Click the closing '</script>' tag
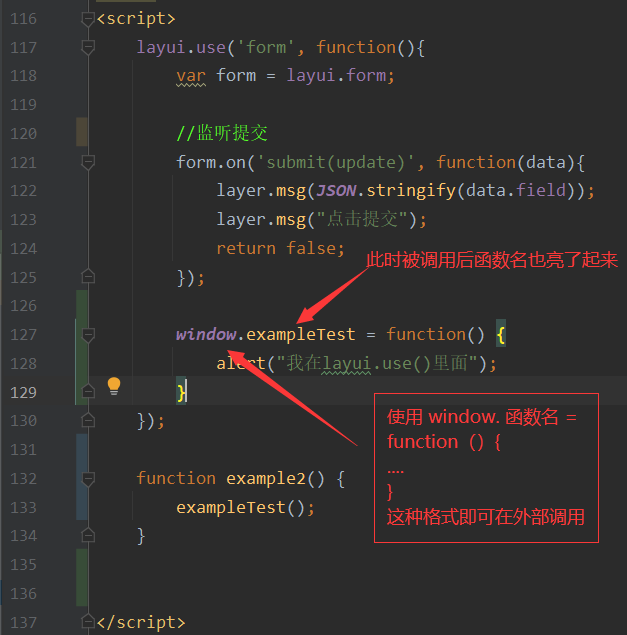 pyautogui.click(x=141, y=622)
